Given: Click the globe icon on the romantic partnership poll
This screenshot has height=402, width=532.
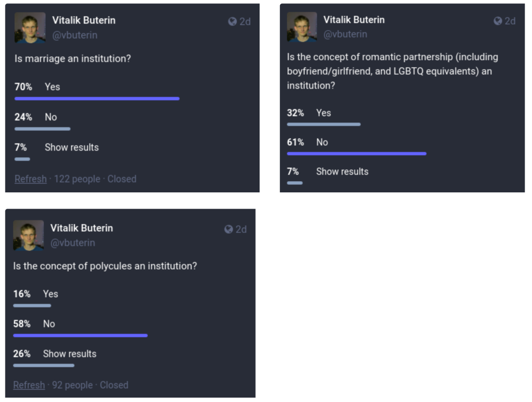Looking at the screenshot, I should 498,21.
